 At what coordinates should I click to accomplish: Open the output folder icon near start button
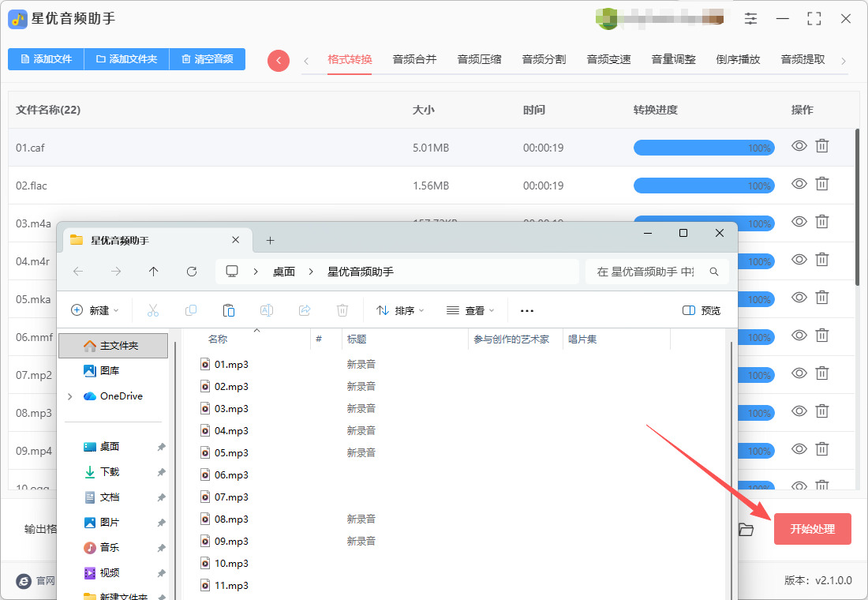click(x=746, y=529)
